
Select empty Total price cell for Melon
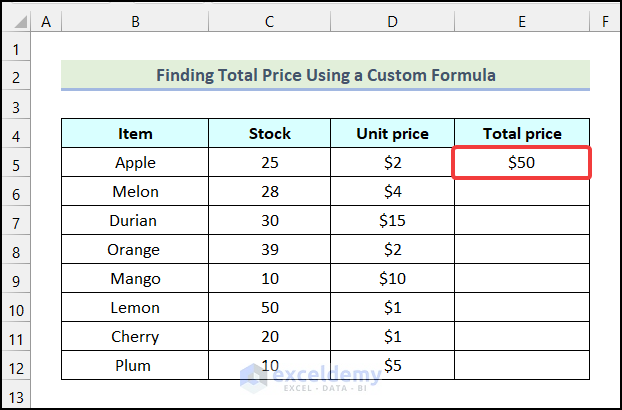point(521,192)
